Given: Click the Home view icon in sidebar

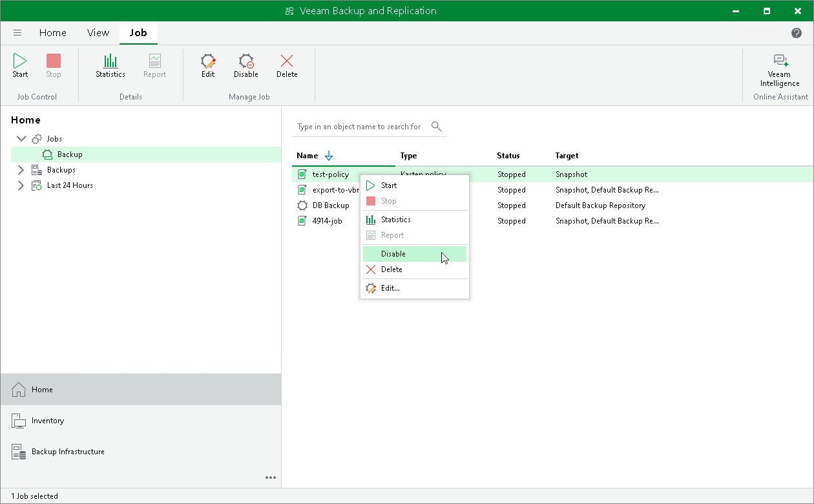Looking at the screenshot, I should [19, 390].
